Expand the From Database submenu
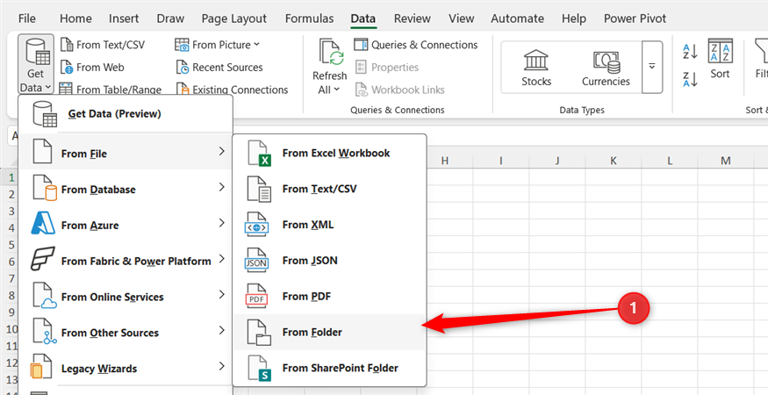This screenshot has height=395, width=768. 125,189
